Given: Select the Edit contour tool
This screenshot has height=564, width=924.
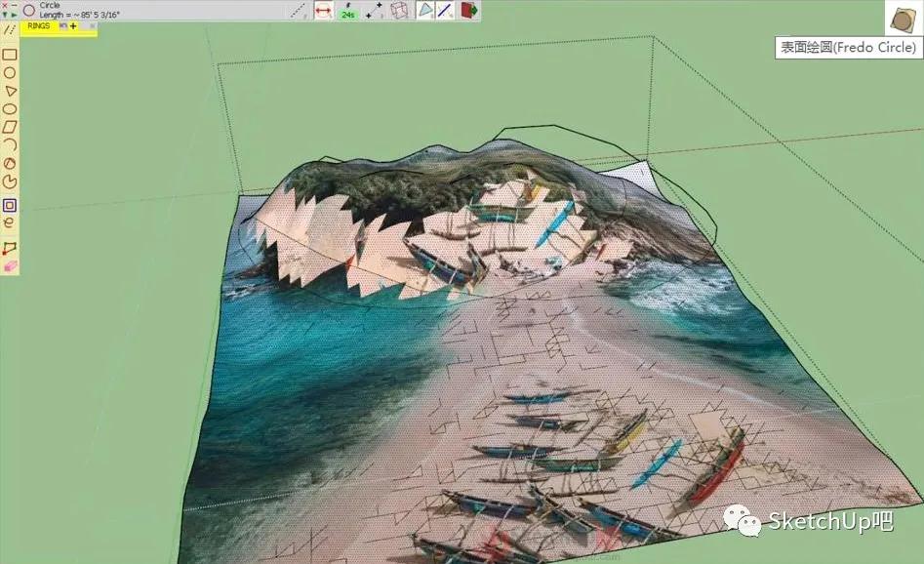Looking at the screenshot, I should coord(10,248).
